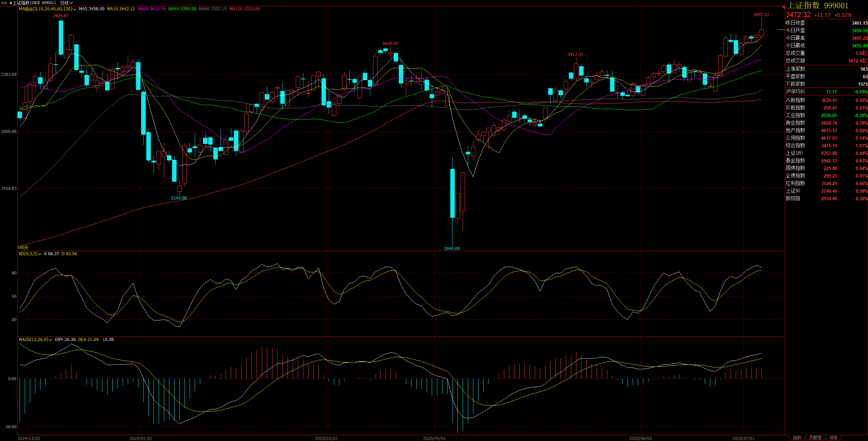Click the MA5 3458.09 legend label
This screenshot has width=868, height=441.
click(x=91, y=9)
